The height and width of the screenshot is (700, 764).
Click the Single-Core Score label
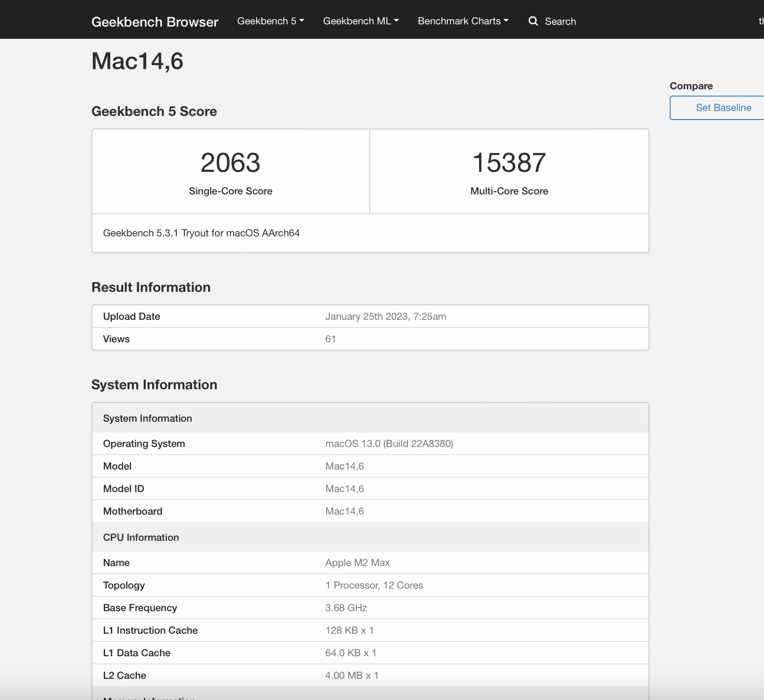[x=230, y=191]
